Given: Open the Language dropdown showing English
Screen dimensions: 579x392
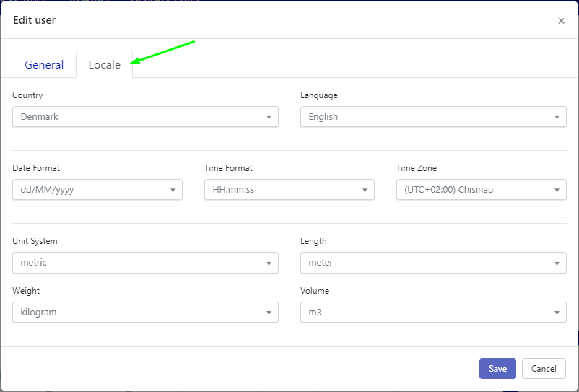Looking at the screenshot, I should [x=432, y=117].
